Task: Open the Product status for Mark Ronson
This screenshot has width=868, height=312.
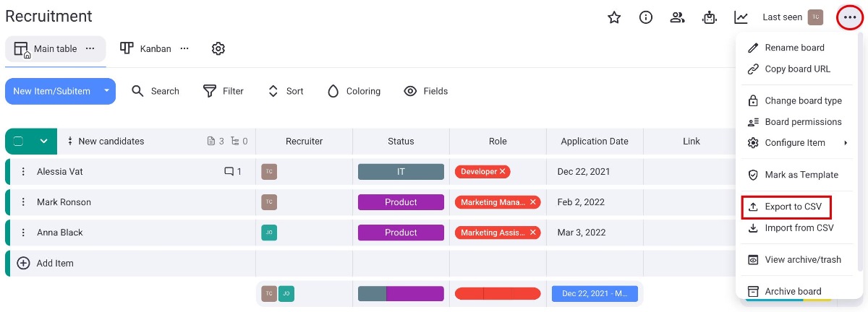Action: click(401, 202)
